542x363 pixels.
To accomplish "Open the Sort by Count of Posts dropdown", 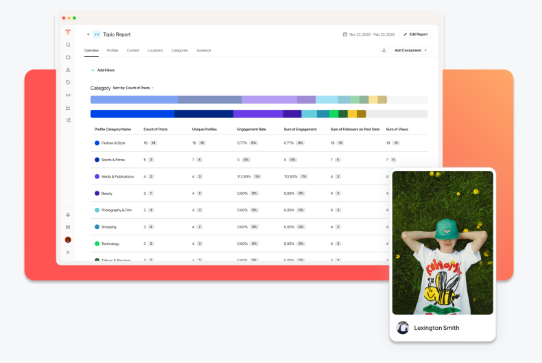I will tap(133, 88).
